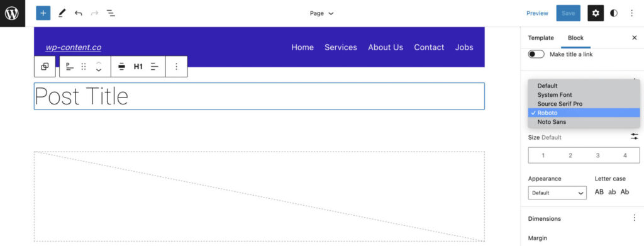
Task: Click the Dimensions section heading
Action: click(544, 218)
